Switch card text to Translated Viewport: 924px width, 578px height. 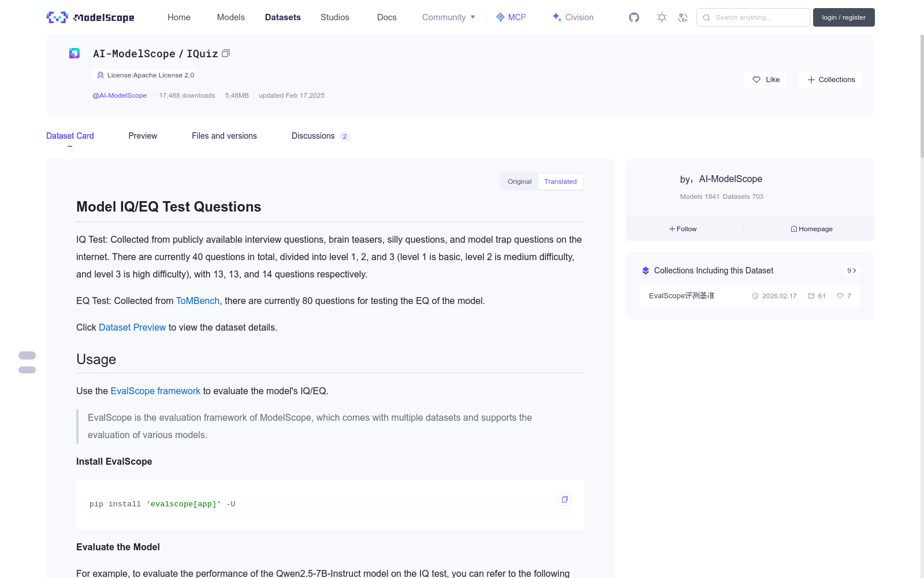point(560,181)
